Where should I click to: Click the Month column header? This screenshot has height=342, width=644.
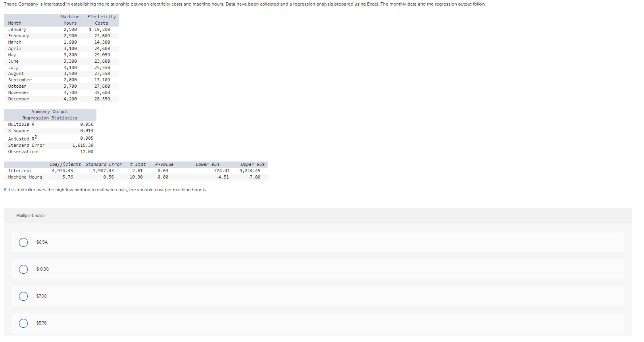click(15, 23)
